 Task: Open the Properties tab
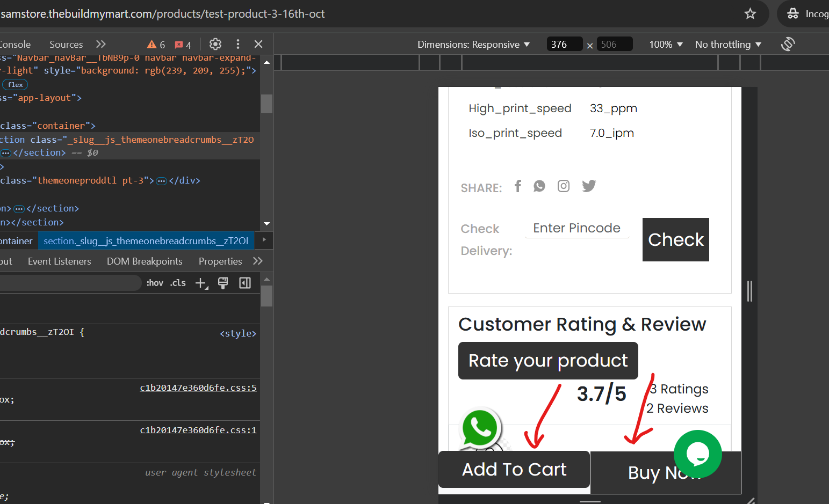(220, 261)
